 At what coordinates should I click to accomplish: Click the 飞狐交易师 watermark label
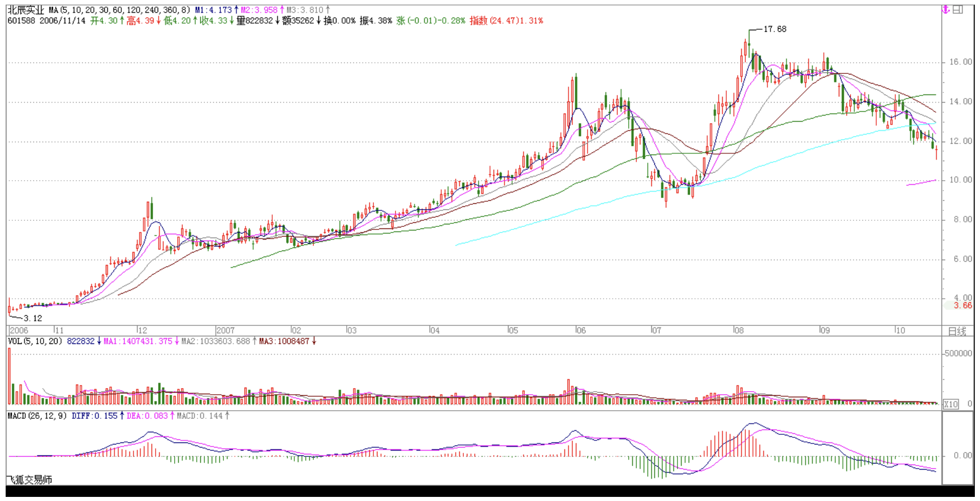coord(30,480)
